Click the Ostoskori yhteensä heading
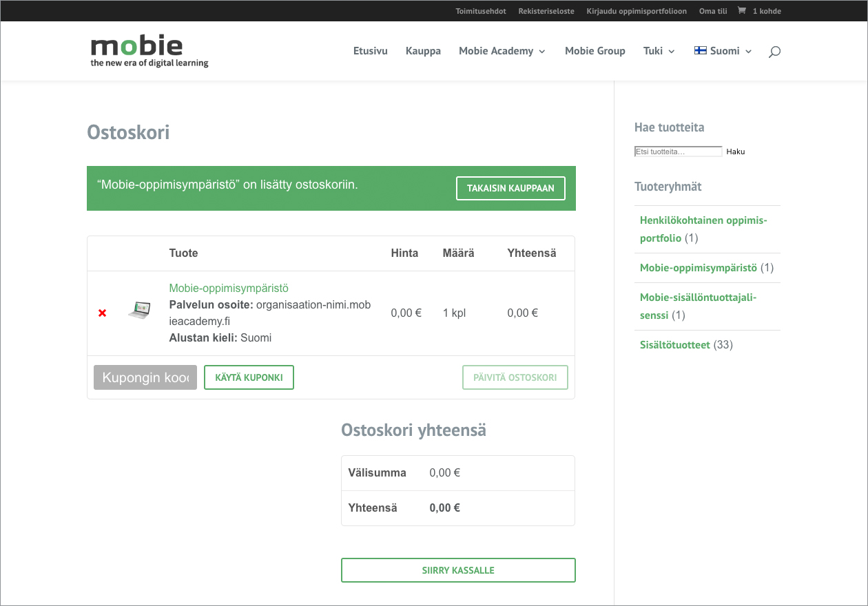Viewport: 868px width, 606px height. (x=413, y=430)
